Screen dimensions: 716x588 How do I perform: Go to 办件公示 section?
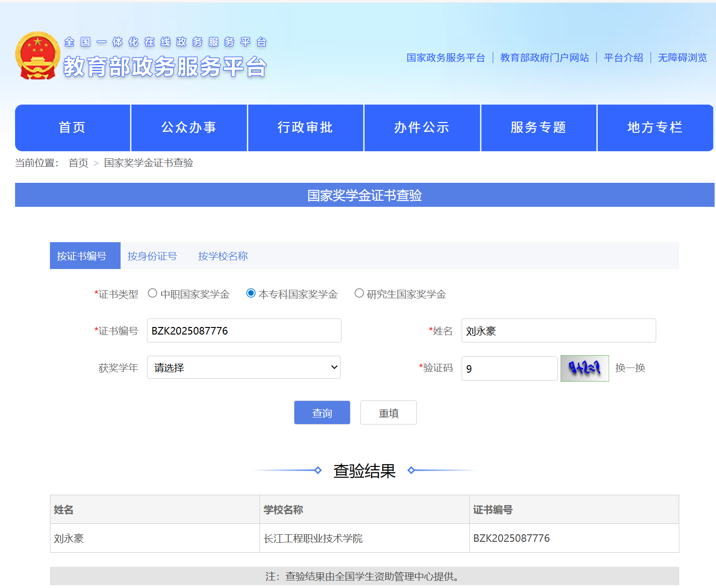[422, 128]
